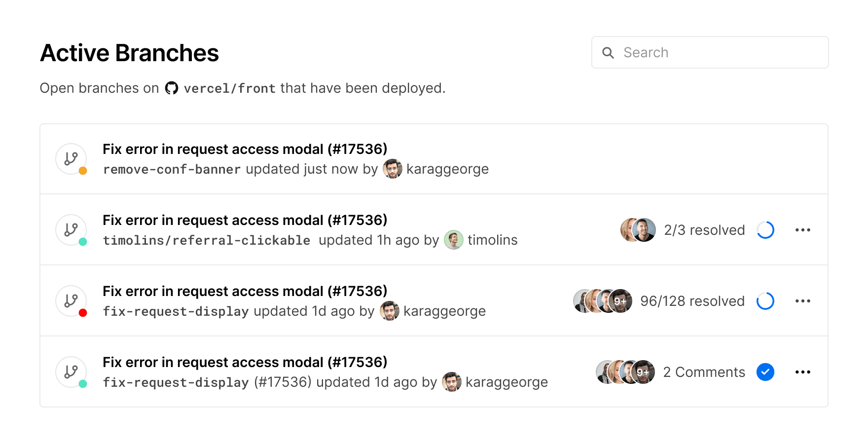Click the 9+ avatar badge beside 96/128 resolved
This screenshot has width=868, height=444.
tap(620, 301)
